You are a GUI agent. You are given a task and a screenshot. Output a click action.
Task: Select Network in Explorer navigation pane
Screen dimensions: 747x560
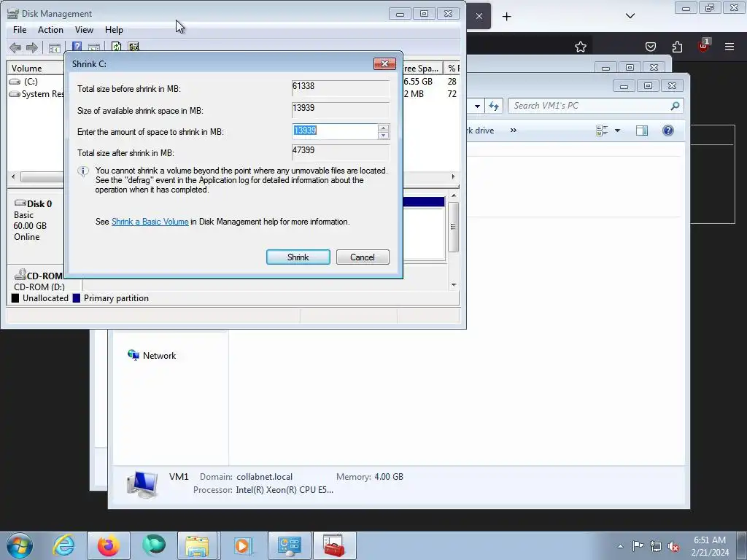coord(159,356)
